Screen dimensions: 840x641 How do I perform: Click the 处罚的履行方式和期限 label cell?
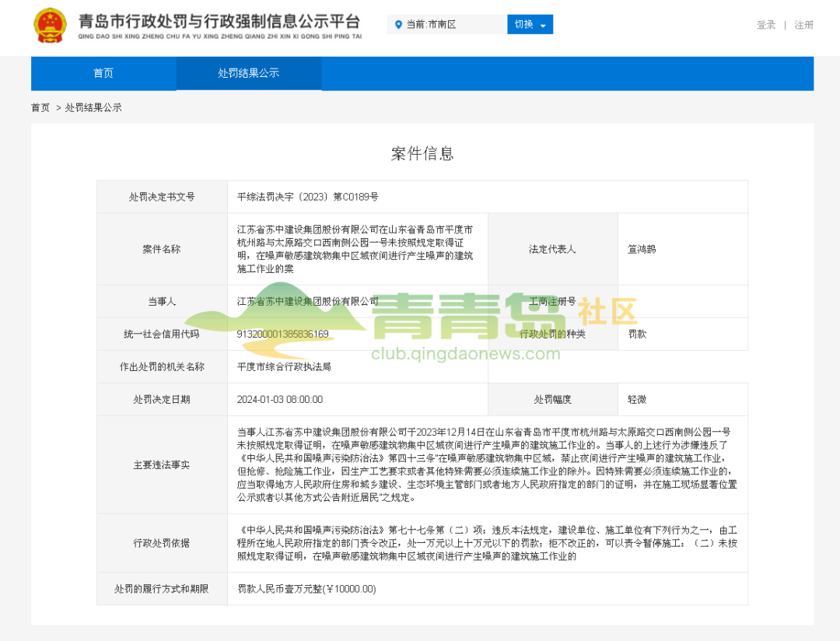(x=162, y=588)
